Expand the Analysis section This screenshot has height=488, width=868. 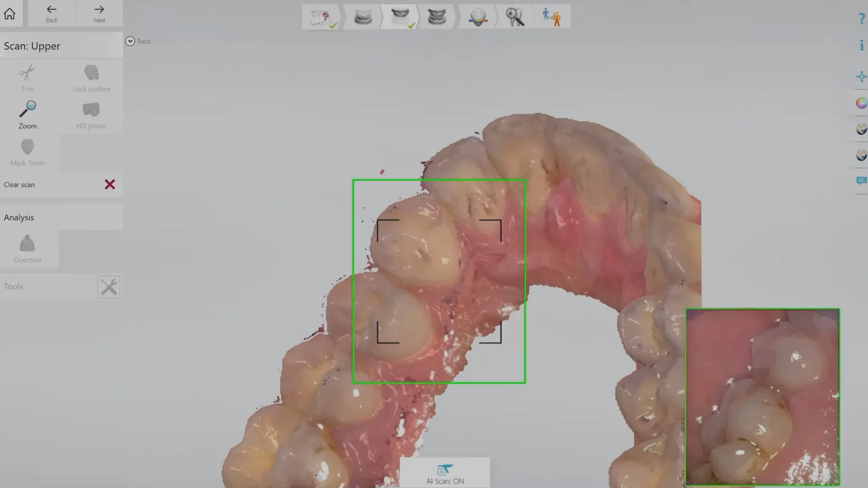pos(19,217)
